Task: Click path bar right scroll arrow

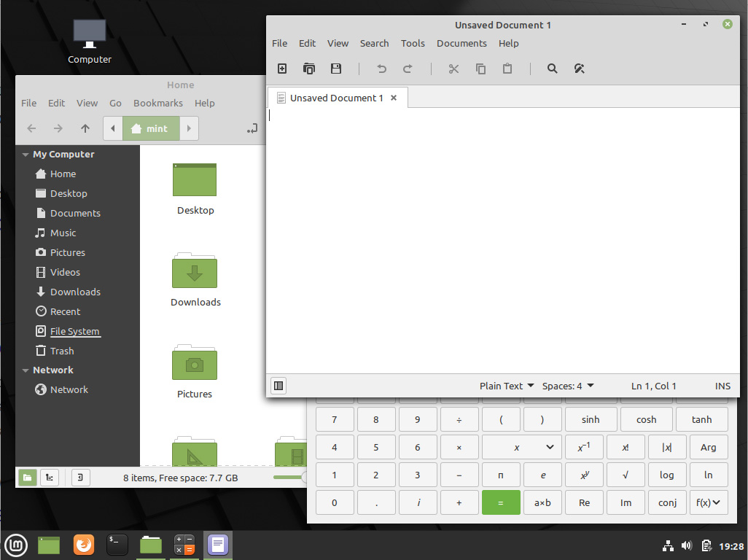Action: (x=189, y=128)
